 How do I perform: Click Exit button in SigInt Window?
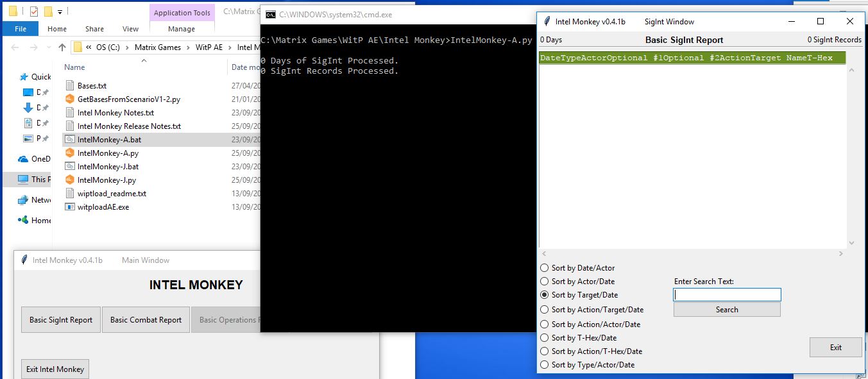835,348
